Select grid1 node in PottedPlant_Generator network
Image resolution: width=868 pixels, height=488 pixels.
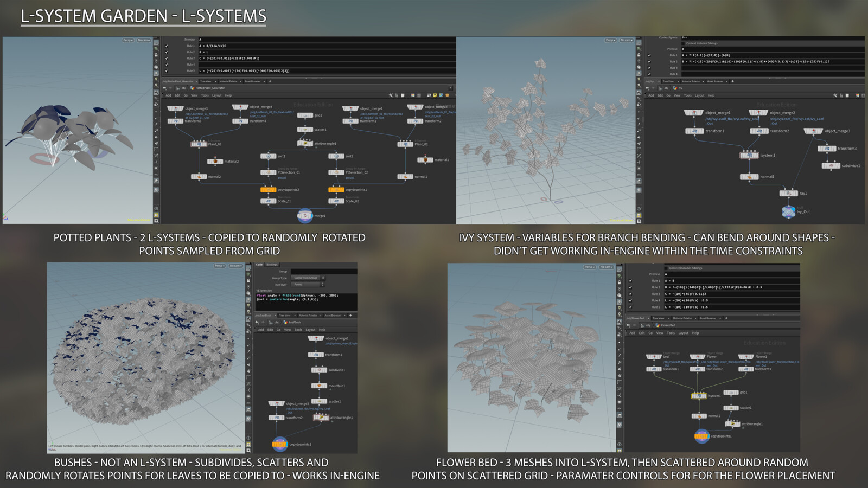point(305,115)
